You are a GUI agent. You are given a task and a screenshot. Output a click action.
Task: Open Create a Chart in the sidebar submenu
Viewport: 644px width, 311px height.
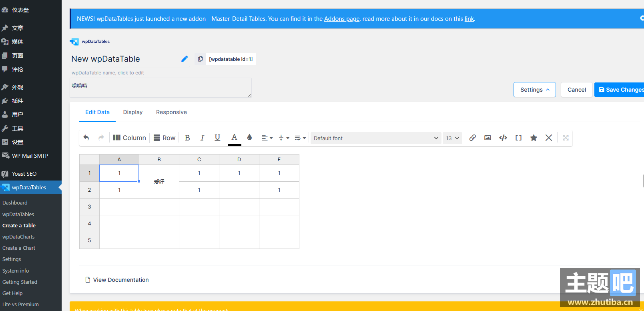[19, 248]
